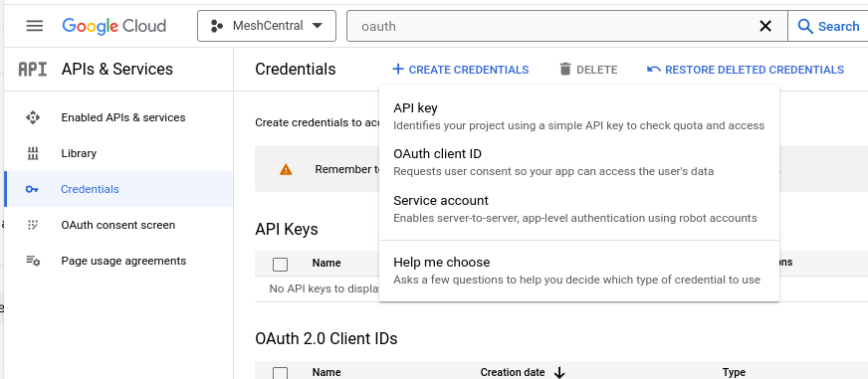Click Restore Deleted Credentials
Viewport: 868px width, 379px height.
(x=746, y=70)
